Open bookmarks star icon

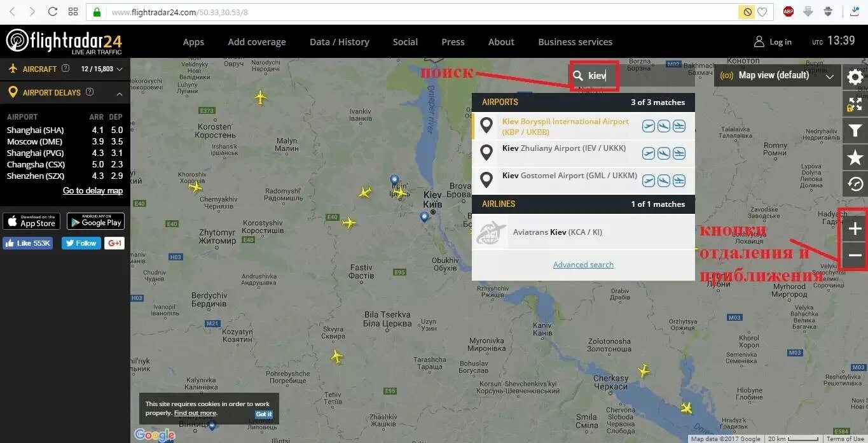click(x=855, y=157)
